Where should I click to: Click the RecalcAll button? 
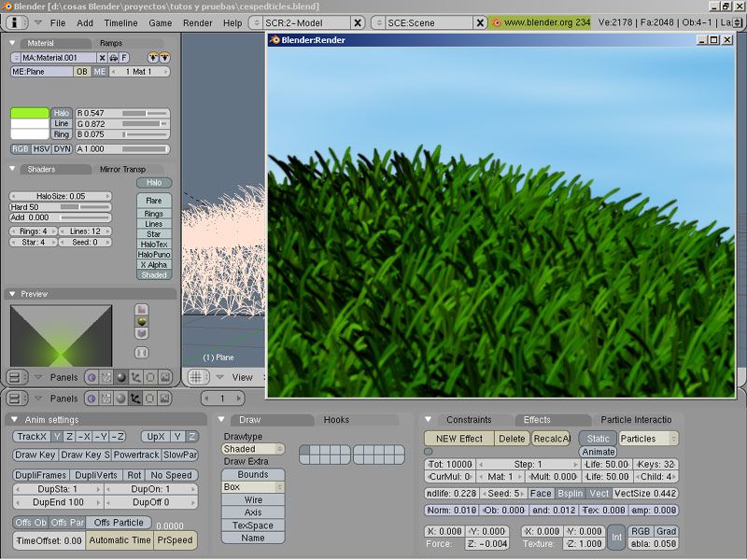click(x=551, y=439)
